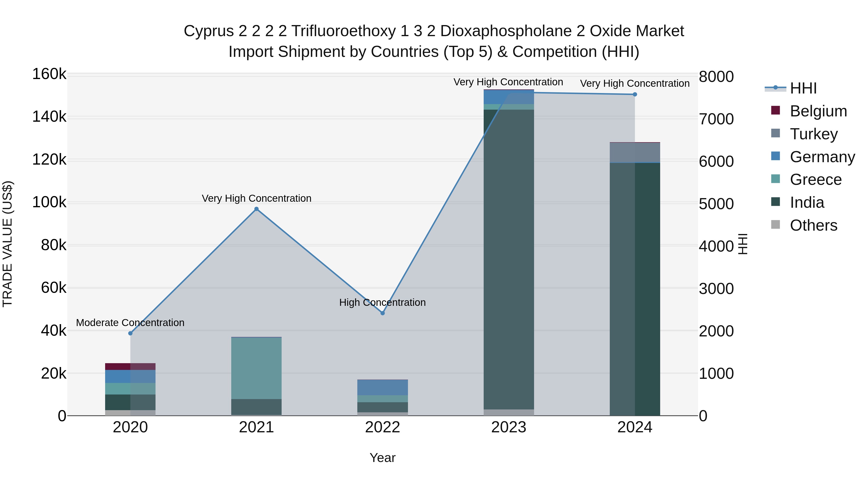Click the HHI data point for 2024
Viewport: 868px width, 488px height.
click(x=635, y=95)
